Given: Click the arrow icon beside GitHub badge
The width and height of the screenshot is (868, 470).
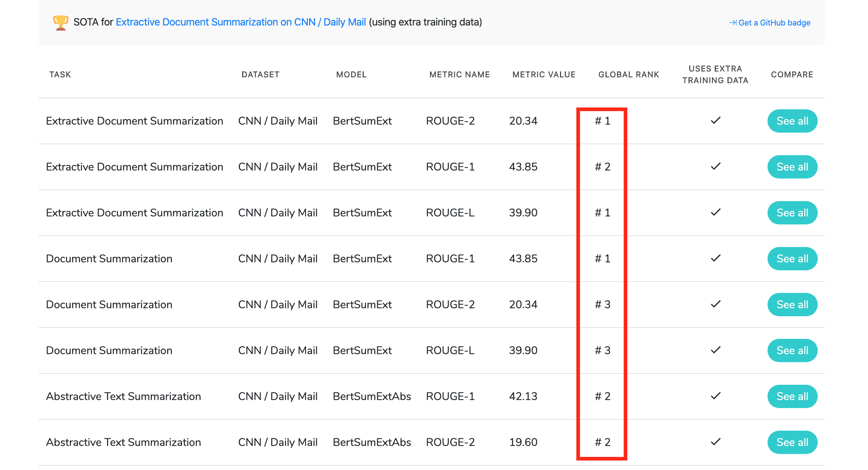Looking at the screenshot, I should pyautogui.click(x=733, y=23).
